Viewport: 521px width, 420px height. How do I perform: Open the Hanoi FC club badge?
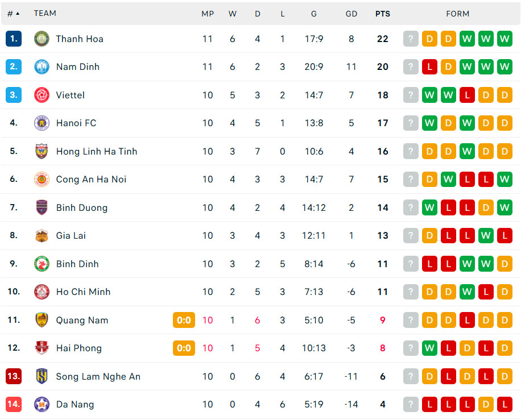[x=42, y=123]
